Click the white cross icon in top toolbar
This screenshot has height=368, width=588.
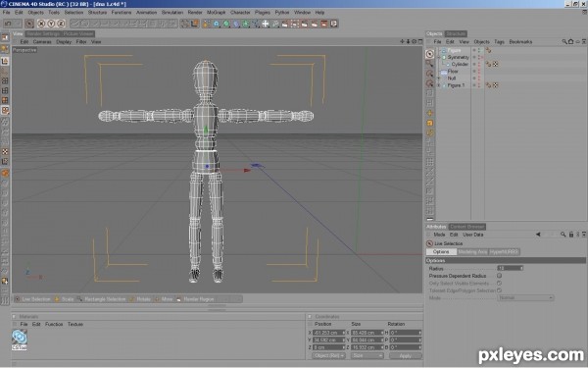point(266,24)
